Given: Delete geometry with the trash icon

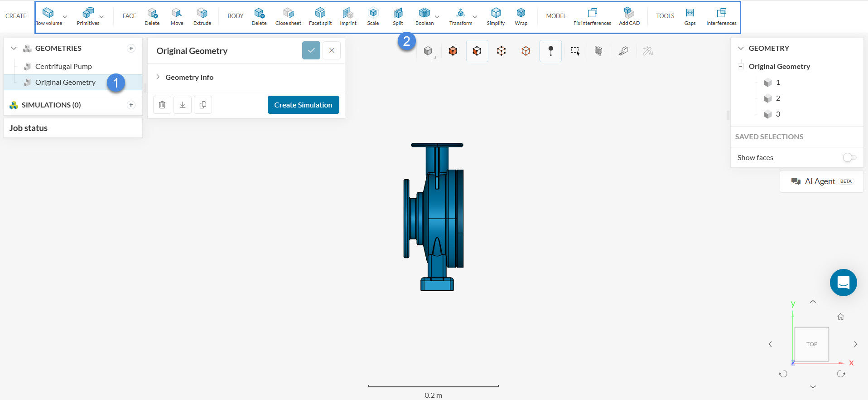Looking at the screenshot, I should tap(162, 105).
